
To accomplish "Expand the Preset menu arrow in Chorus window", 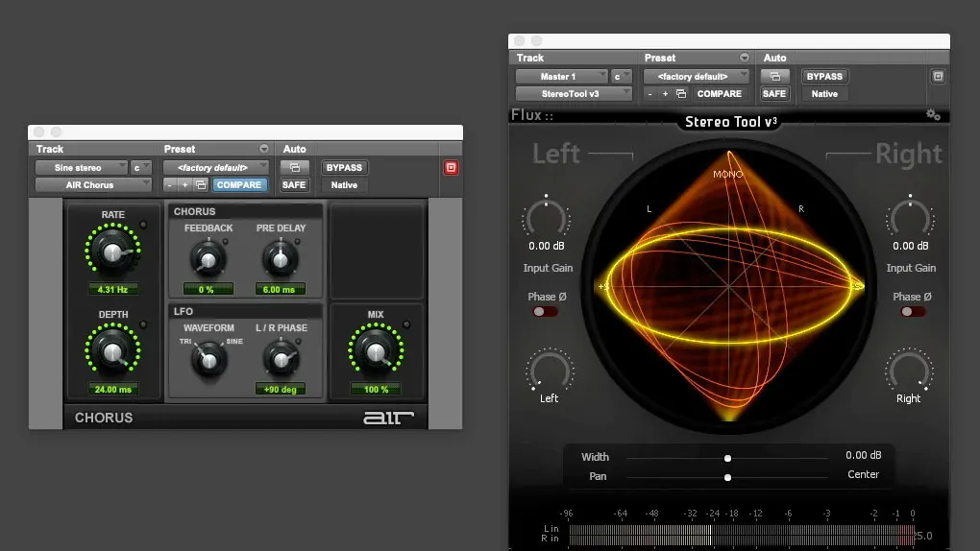I will [x=264, y=149].
